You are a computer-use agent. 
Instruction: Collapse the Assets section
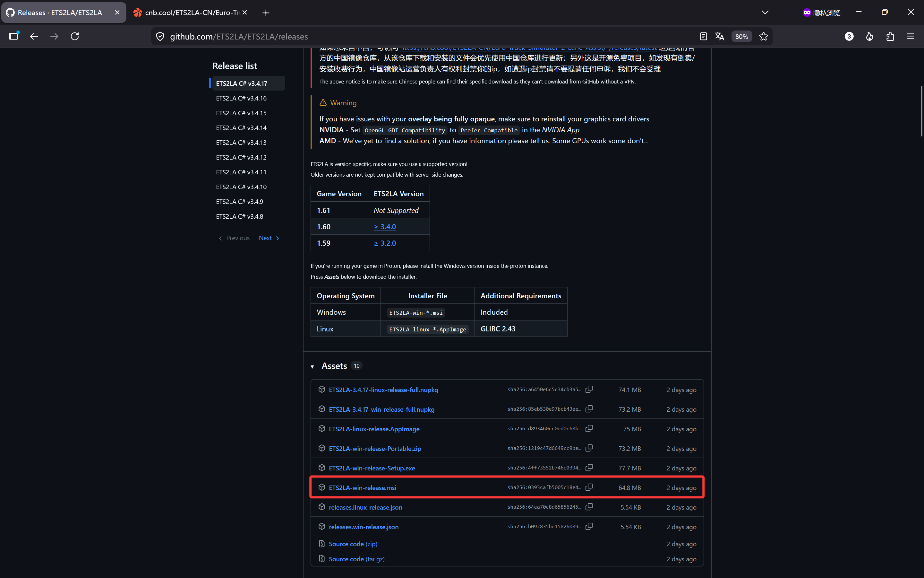(x=312, y=366)
